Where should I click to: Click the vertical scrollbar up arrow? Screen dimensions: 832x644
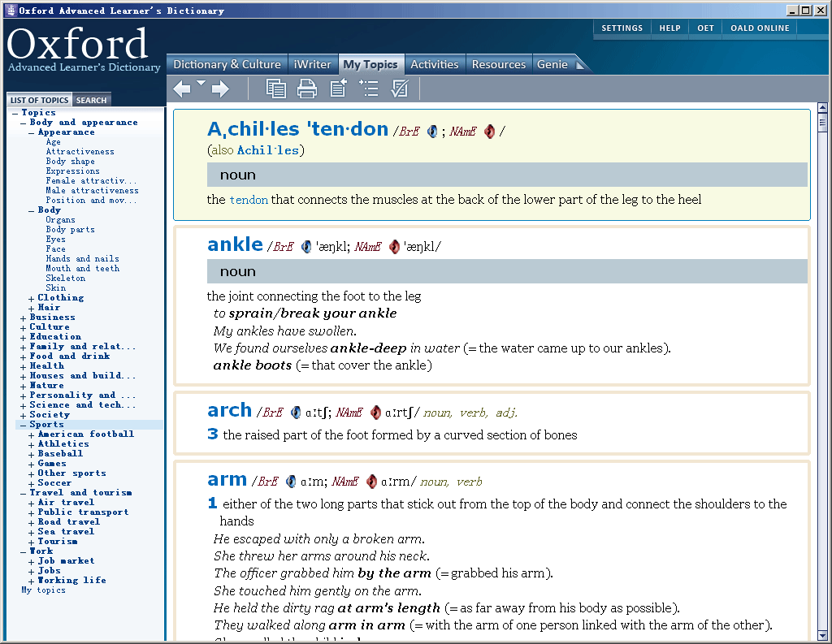tap(822, 108)
